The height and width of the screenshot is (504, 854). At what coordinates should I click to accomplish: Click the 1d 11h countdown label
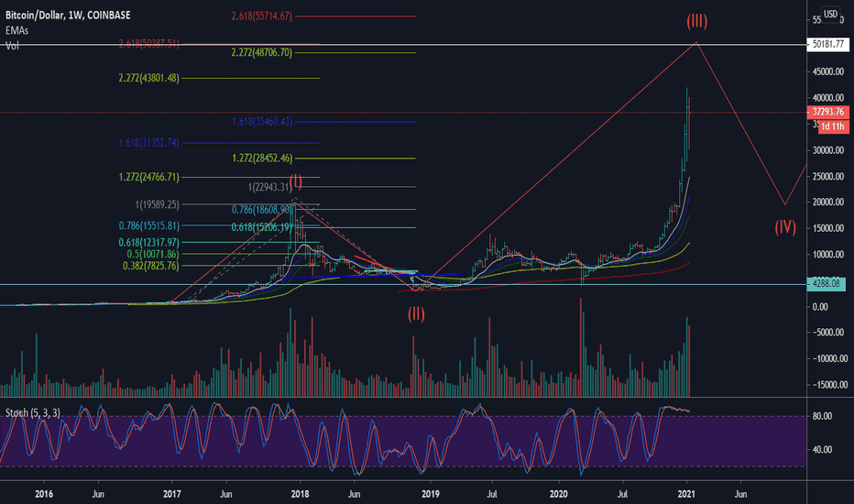point(833,126)
